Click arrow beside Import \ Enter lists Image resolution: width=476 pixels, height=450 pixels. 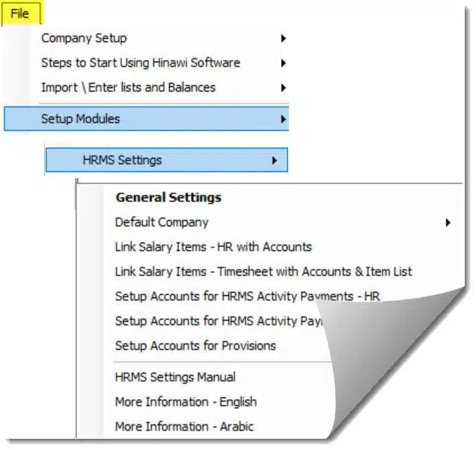pos(283,88)
